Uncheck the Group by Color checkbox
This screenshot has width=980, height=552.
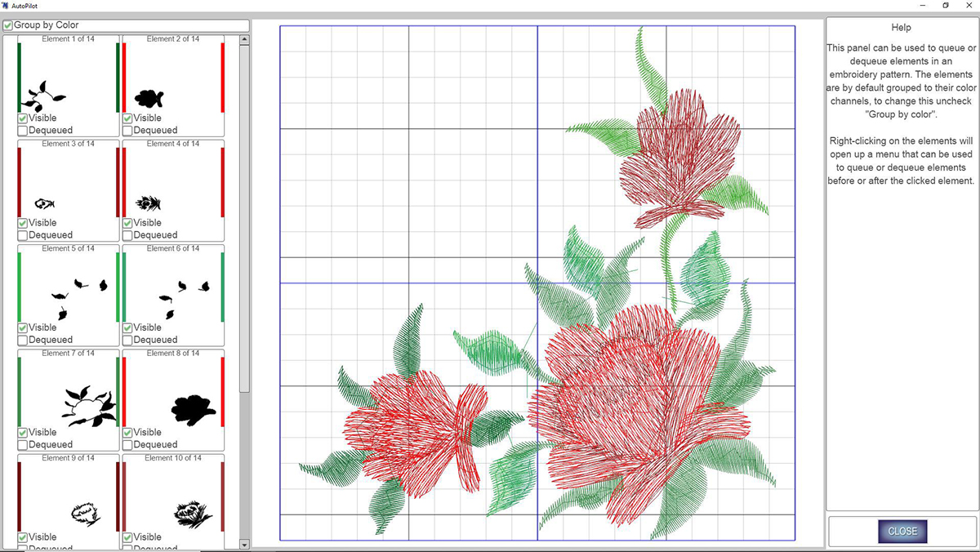(x=8, y=25)
